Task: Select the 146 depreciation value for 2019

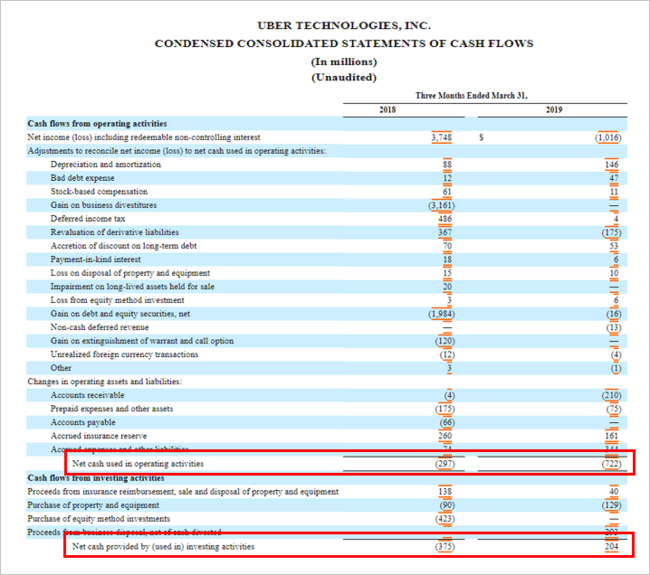Action: point(611,165)
